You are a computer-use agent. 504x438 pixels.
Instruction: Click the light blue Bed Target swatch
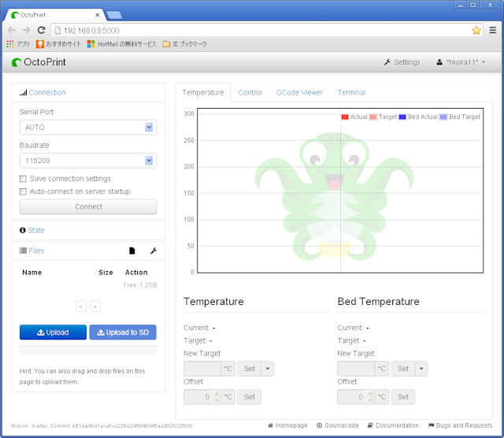443,117
